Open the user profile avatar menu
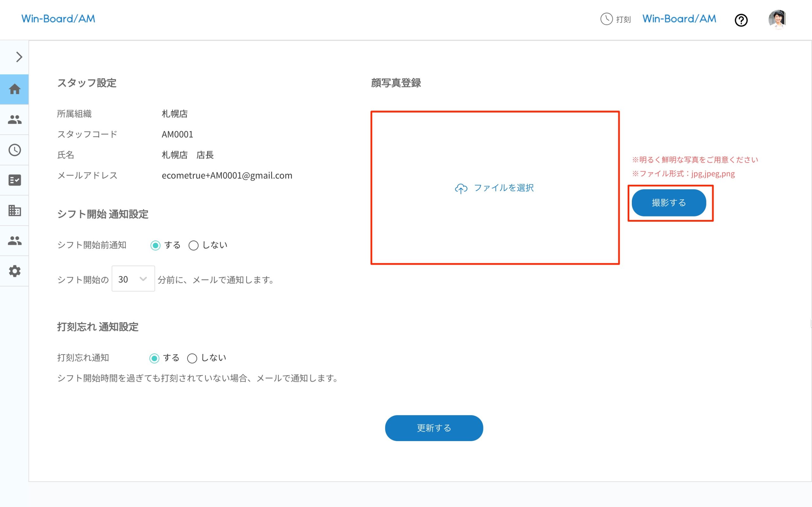The height and width of the screenshot is (507, 812). [778, 19]
